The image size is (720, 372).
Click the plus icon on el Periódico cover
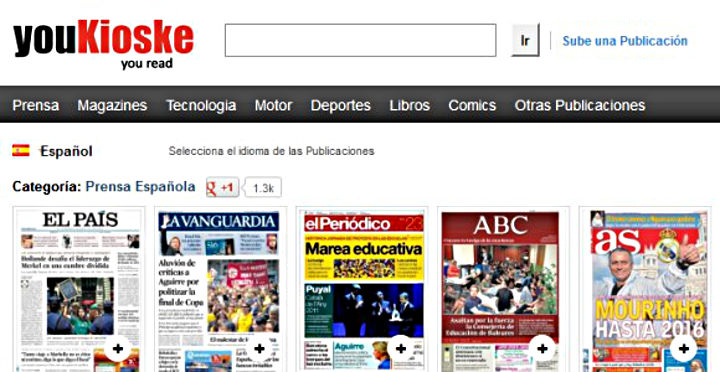(x=401, y=349)
